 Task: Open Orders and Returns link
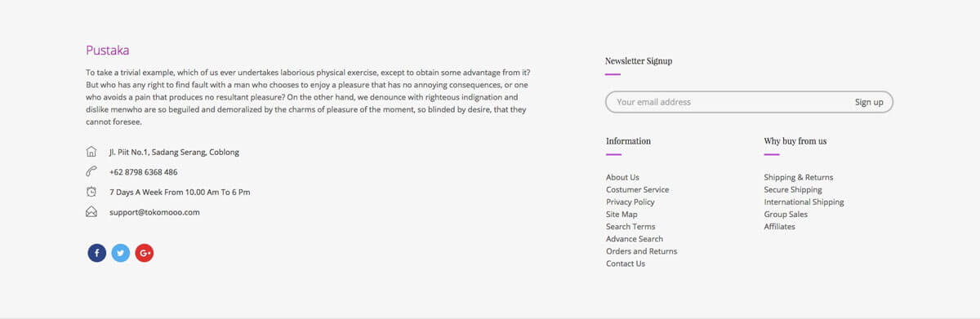tap(641, 251)
